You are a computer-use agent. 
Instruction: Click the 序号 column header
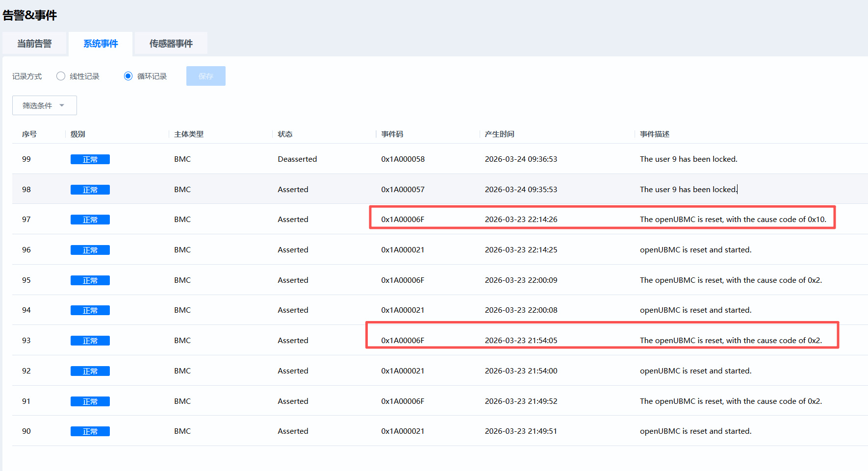click(x=29, y=134)
